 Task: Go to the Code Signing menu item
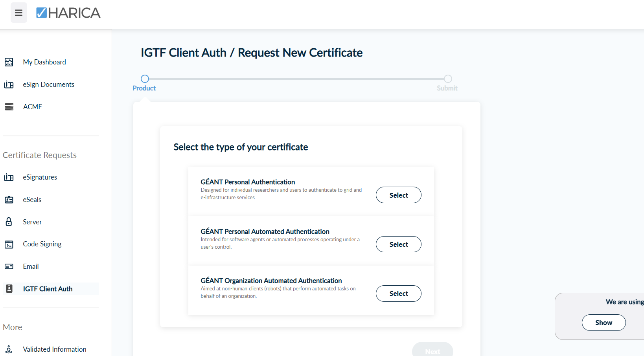click(x=42, y=244)
